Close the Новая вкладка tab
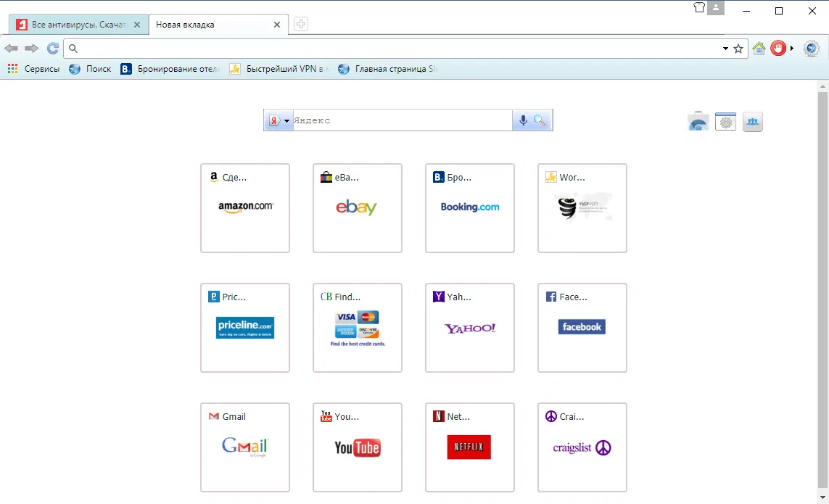829x504 pixels. [x=276, y=25]
